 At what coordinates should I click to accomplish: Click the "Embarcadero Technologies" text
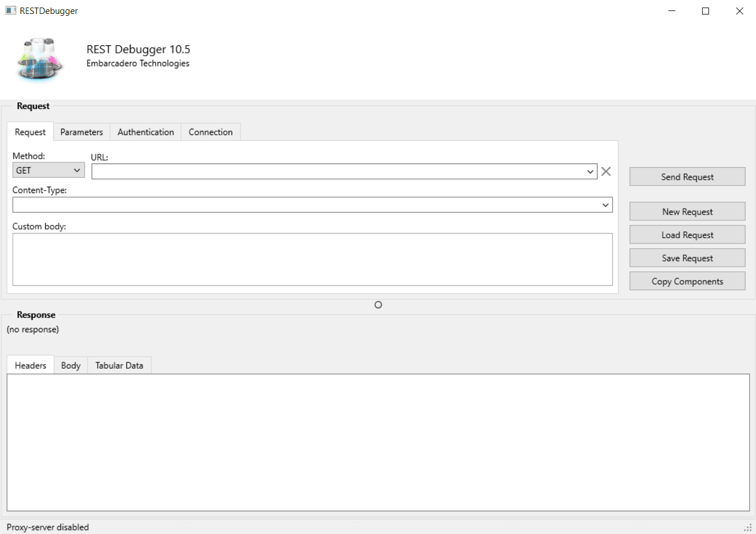pyautogui.click(x=138, y=63)
